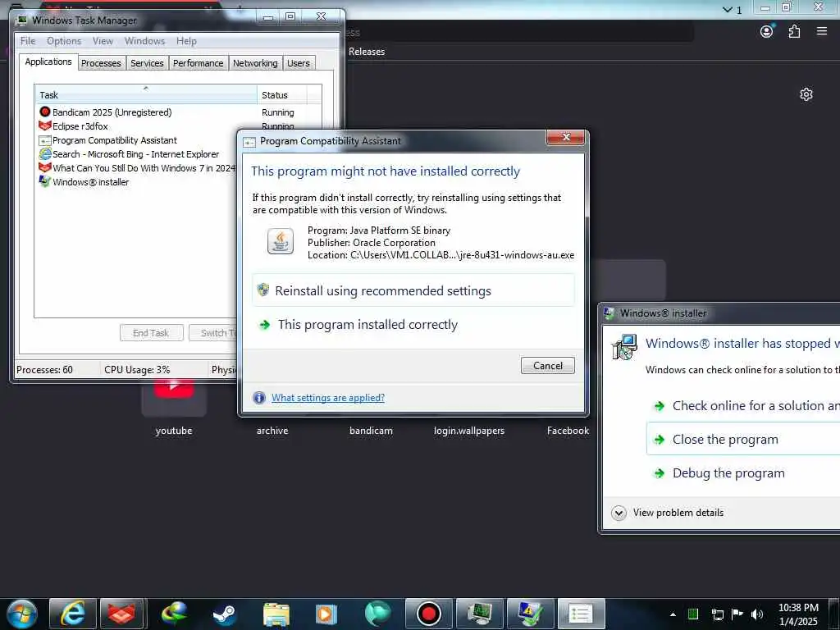The width and height of the screenshot is (840, 630).
Task: Open Task Manager File menu
Action: click(28, 41)
